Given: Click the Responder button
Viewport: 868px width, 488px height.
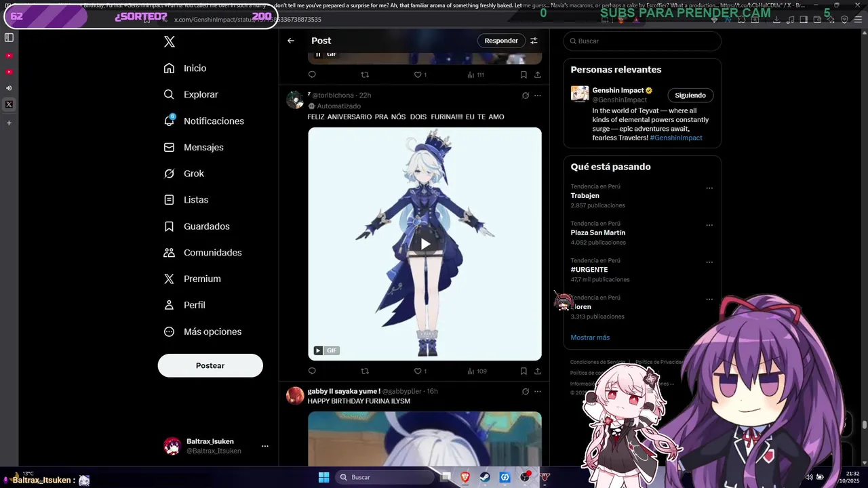Looking at the screenshot, I should pyautogui.click(x=501, y=41).
